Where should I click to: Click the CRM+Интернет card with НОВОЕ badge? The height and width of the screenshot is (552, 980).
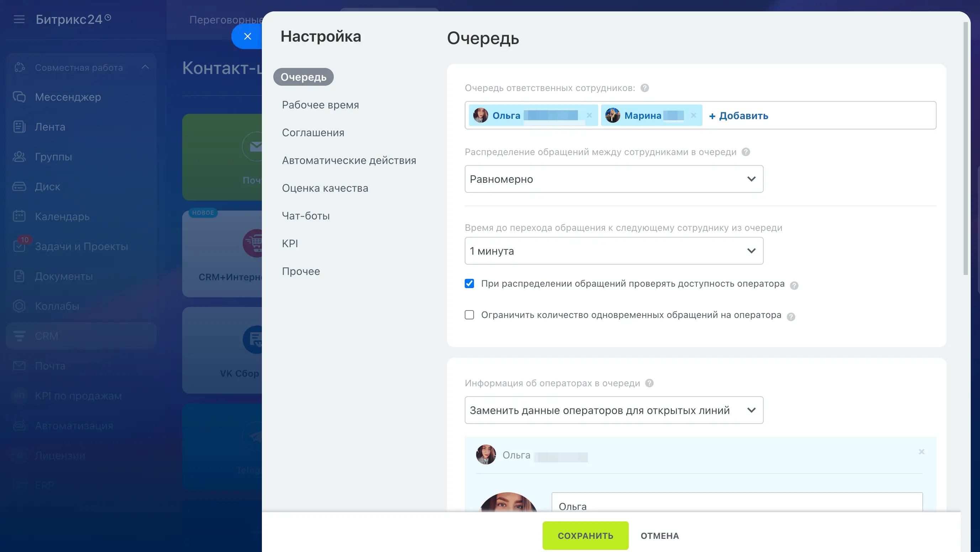[222, 254]
